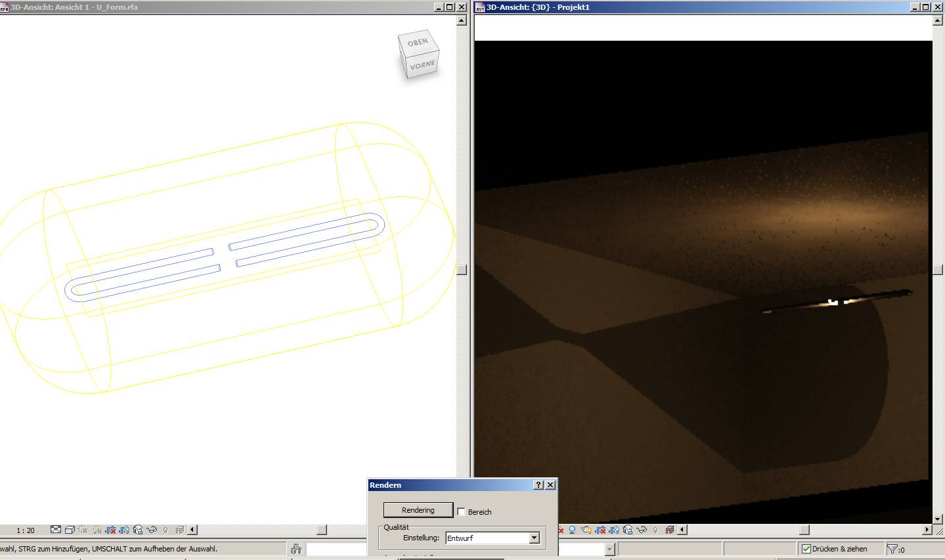Click the VORNE face of the ViewCube
Viewport: 945px width, 560px height.
[x=422, y=66]
